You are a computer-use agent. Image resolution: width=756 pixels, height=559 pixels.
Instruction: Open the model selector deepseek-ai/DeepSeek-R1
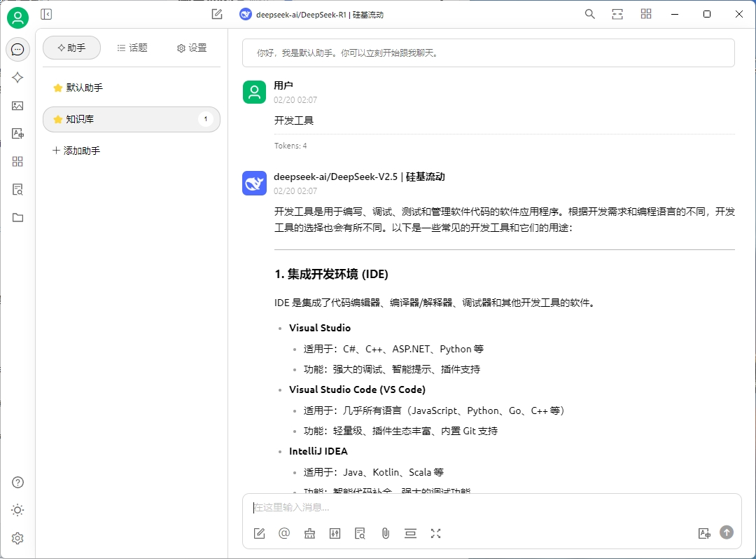pyautogui.click(x=312, y=15)
